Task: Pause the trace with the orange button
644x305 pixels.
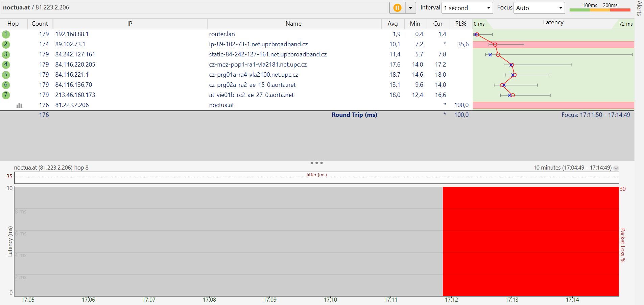Action: pyautogui.click(x=397, y=8)
